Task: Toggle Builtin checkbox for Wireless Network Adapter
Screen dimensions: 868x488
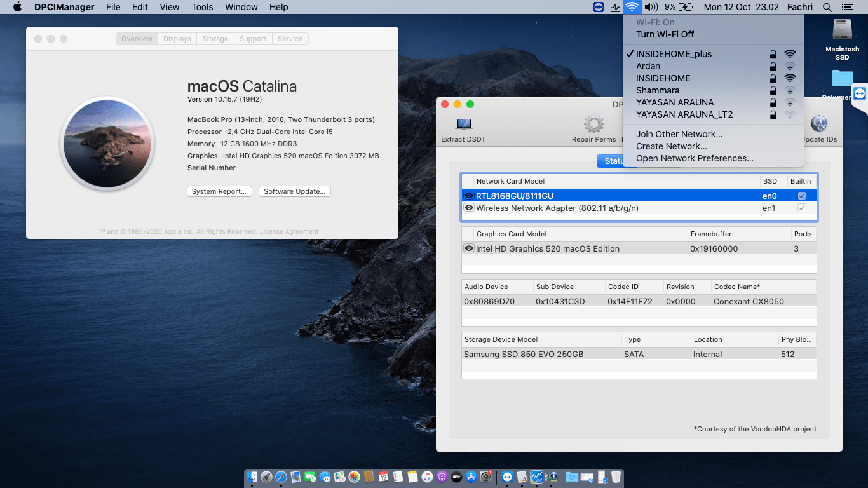Action: pyautogui.click(x=802, y=208)
